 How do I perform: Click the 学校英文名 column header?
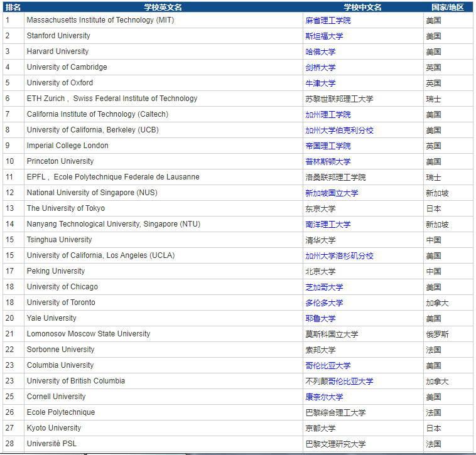point(163,8)
